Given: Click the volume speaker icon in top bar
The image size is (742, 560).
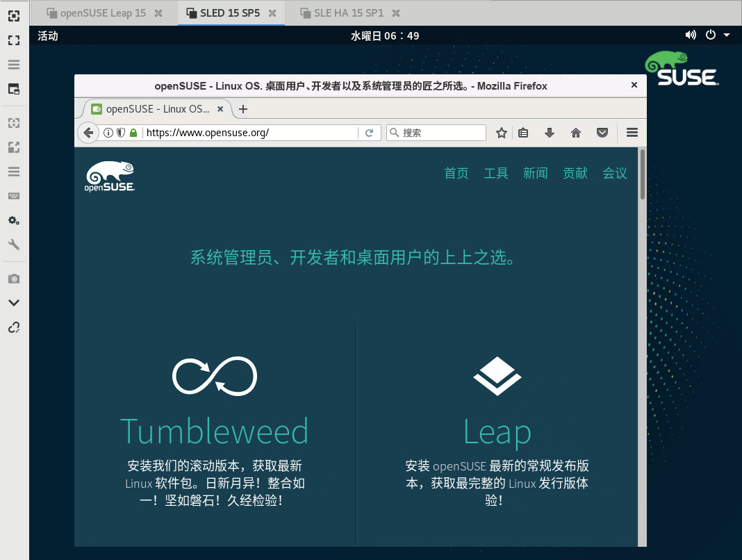Looking at the screenshot, I should coord(691,35).
